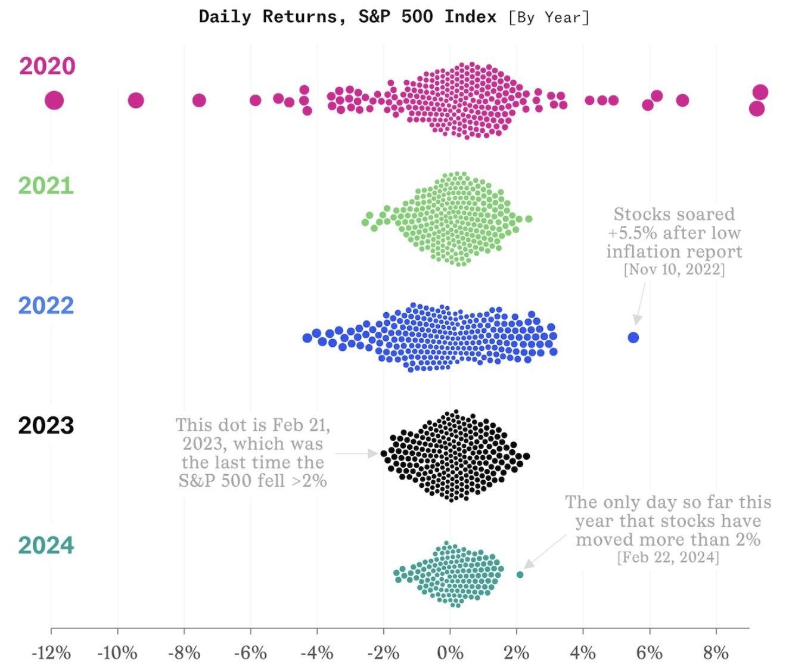
Task: Click the 8% x-axis tick label
Action: [716, 654]
